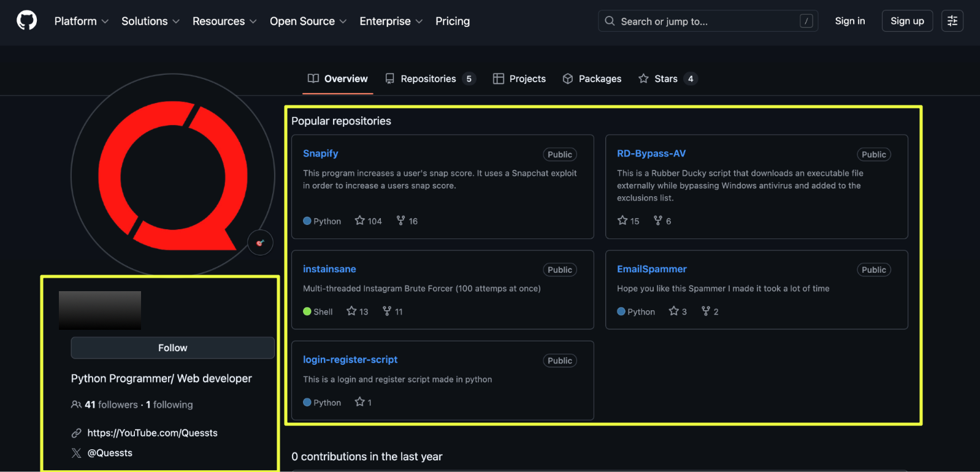The height and width of the screenshot is (472, 980).
Task: Click the fork icon on Snapify
Action: coord(400,221)
